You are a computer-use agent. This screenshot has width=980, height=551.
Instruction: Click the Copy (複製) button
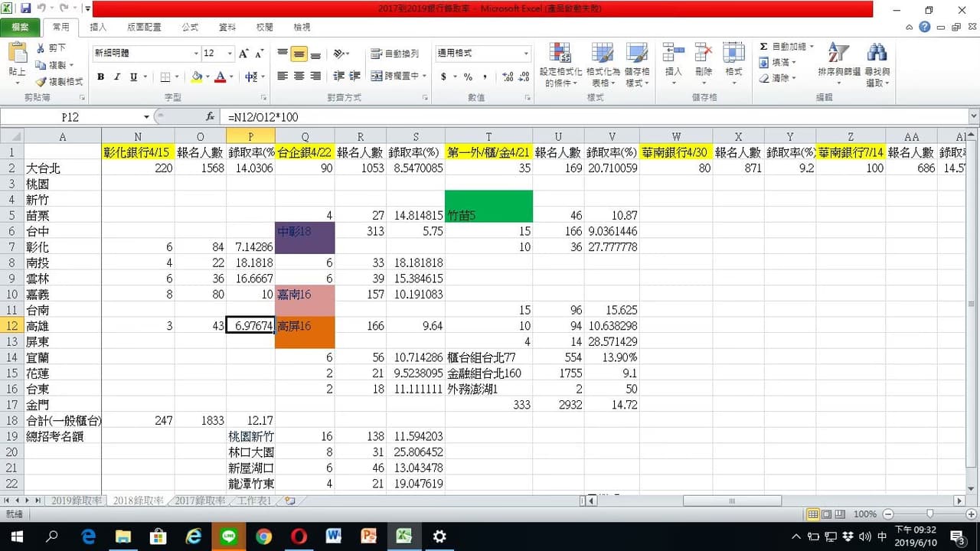[x=51, y=65]
